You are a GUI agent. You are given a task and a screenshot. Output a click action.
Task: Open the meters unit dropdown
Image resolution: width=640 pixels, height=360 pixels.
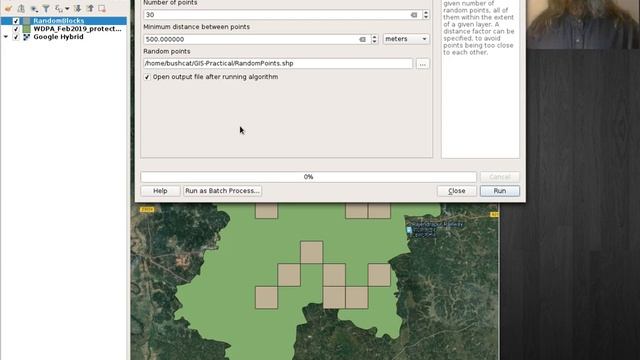tap(406, 39)
